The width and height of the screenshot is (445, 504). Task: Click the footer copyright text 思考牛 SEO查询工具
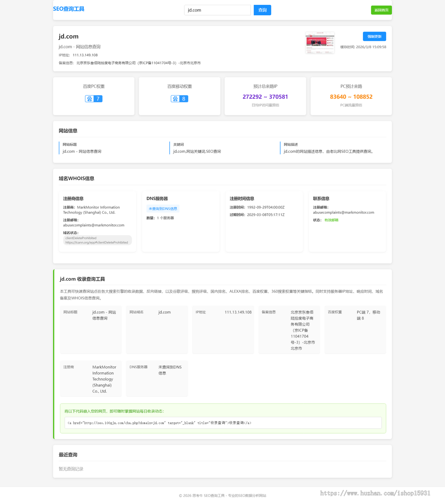pos(222,495)
